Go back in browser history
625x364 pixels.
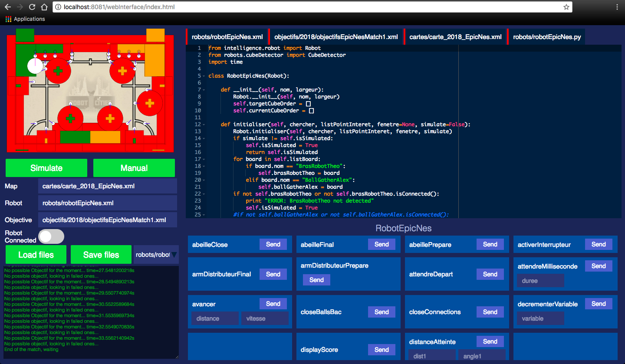[x=8, y=7]
